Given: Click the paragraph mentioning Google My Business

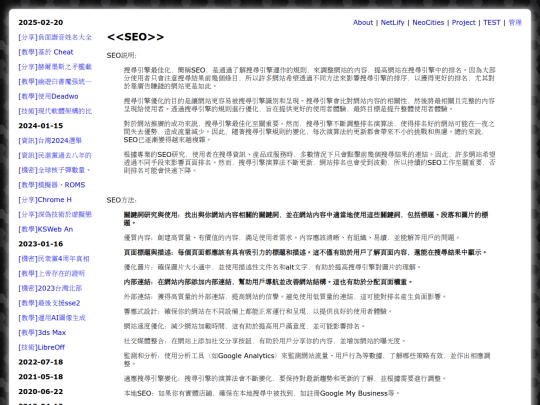Looking at the screenshot, I should pyautogui.click(x=261, y=394).
